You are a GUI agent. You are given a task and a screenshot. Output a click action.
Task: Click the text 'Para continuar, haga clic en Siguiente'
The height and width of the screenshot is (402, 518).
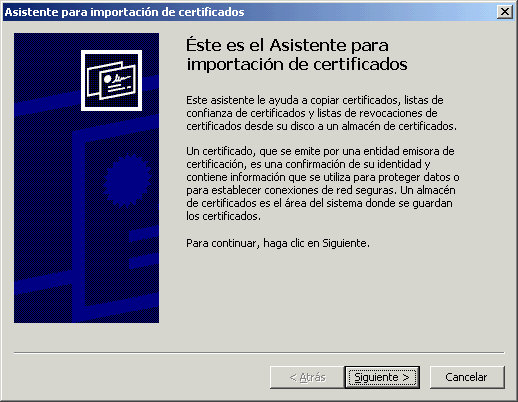tap(278, 243)
